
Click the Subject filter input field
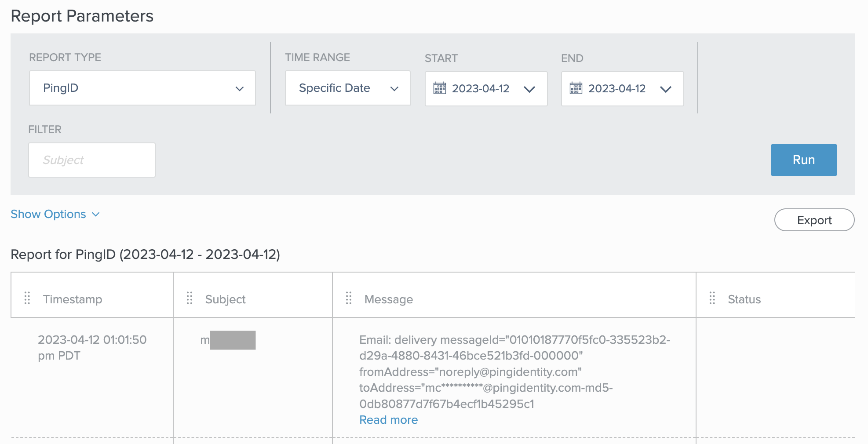pos(92,160)
